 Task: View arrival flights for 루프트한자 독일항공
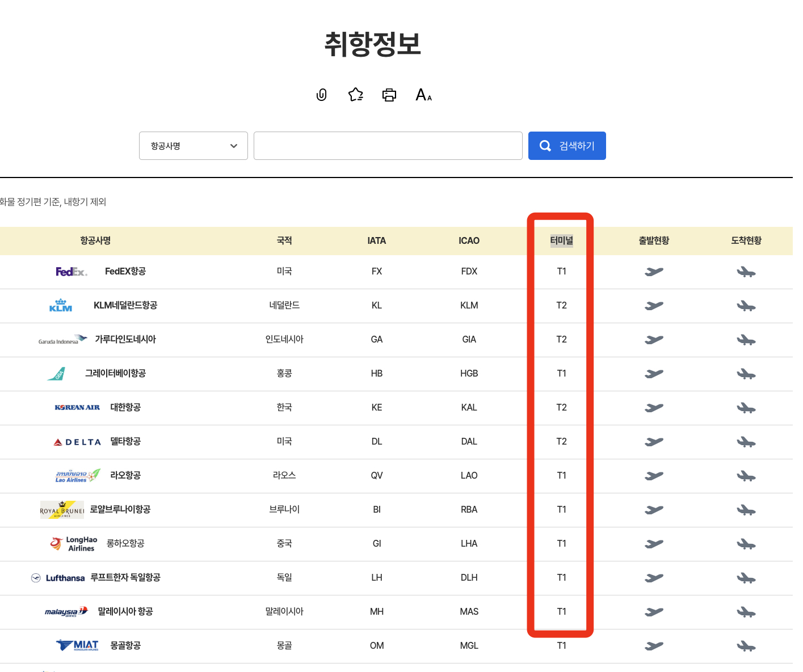coord(746,578)
